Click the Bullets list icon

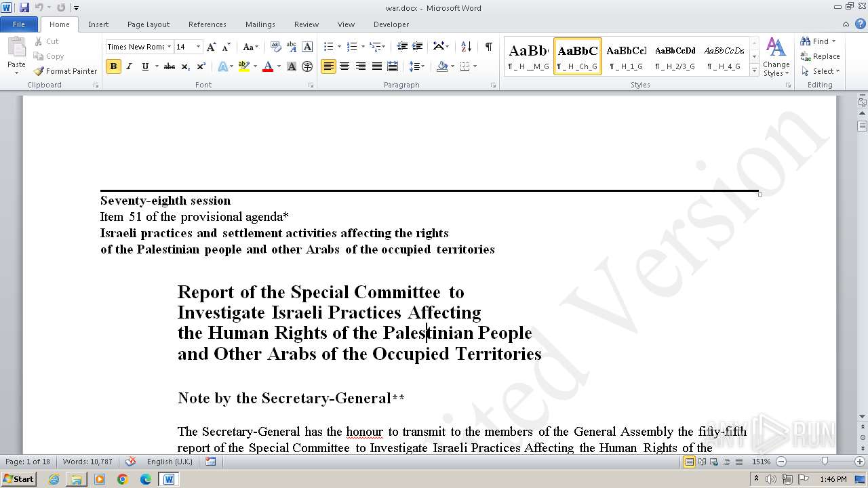[x=328, y=47]
